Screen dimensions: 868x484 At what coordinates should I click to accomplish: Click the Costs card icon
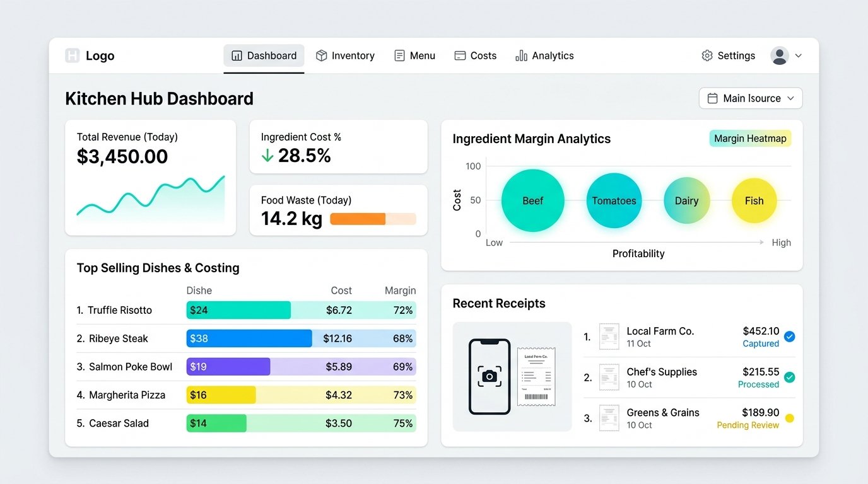(x=460, y=55)
